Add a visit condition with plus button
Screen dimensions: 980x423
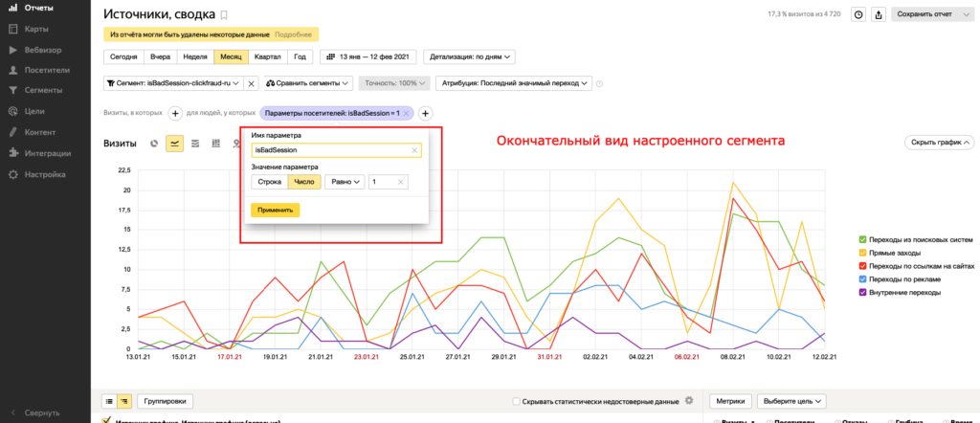click(175, 113)
